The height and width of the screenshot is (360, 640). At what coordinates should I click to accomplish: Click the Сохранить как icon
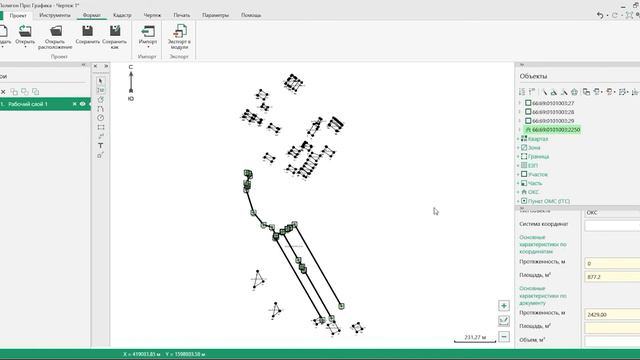[115, 31]
